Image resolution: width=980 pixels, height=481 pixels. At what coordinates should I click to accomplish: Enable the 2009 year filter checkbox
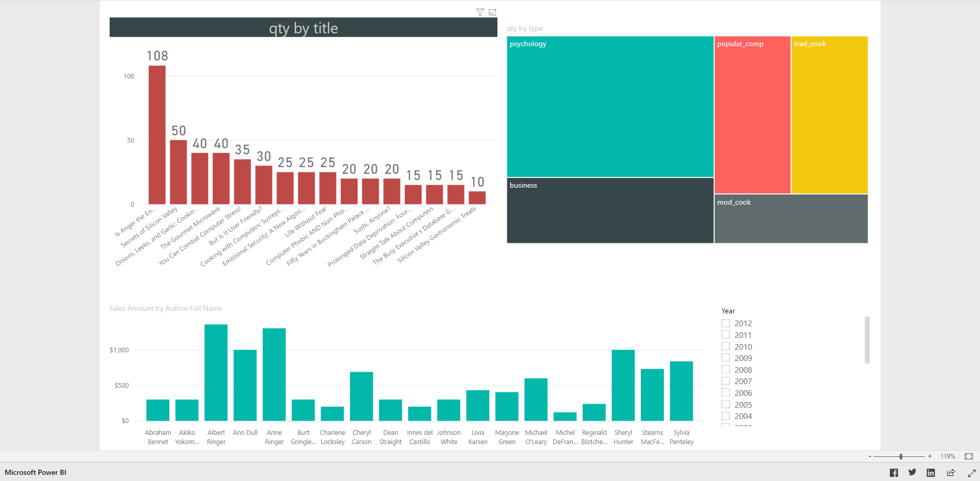click(x=725, y=358)
